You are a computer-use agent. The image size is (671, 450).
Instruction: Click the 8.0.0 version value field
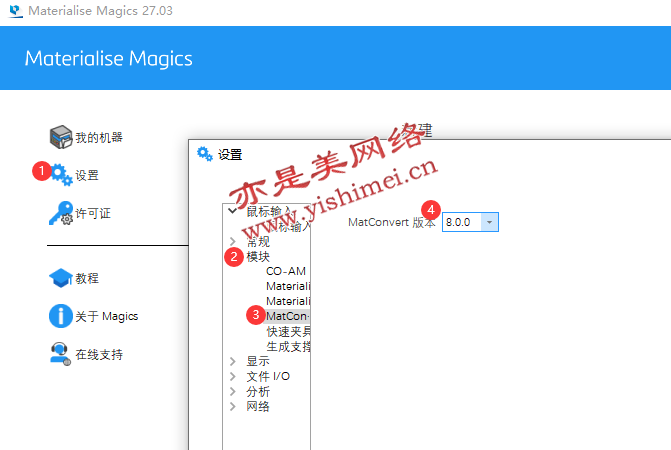pos(462,222)
